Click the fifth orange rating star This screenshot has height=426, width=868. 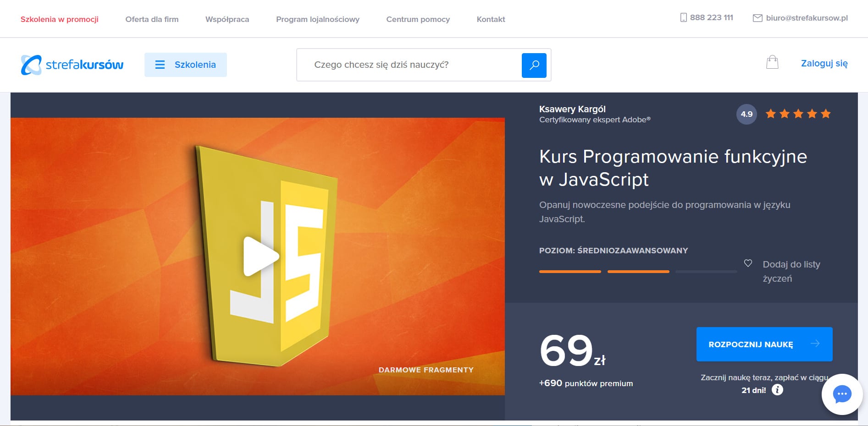click(826, 114)
